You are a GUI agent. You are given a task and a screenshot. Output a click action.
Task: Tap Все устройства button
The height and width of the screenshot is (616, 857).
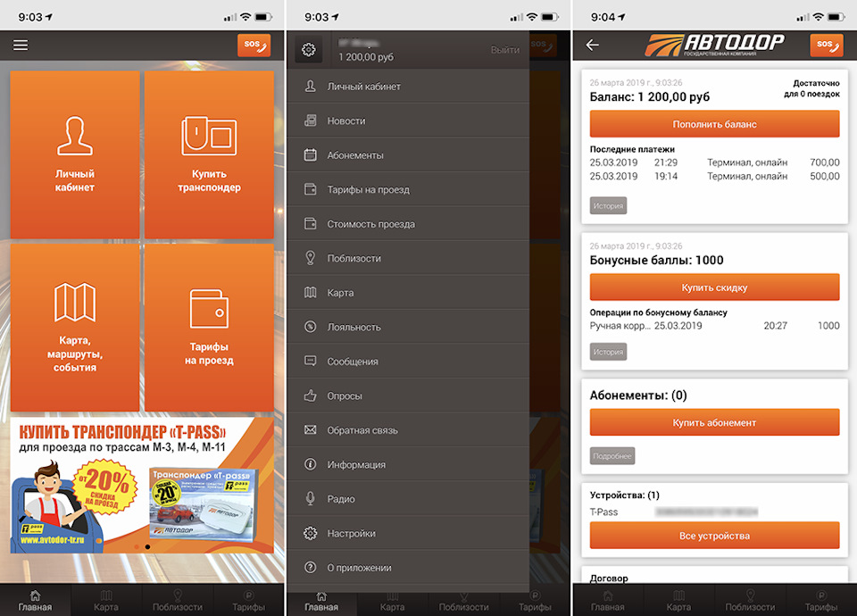pyautogui.click(x=714, y=536)
